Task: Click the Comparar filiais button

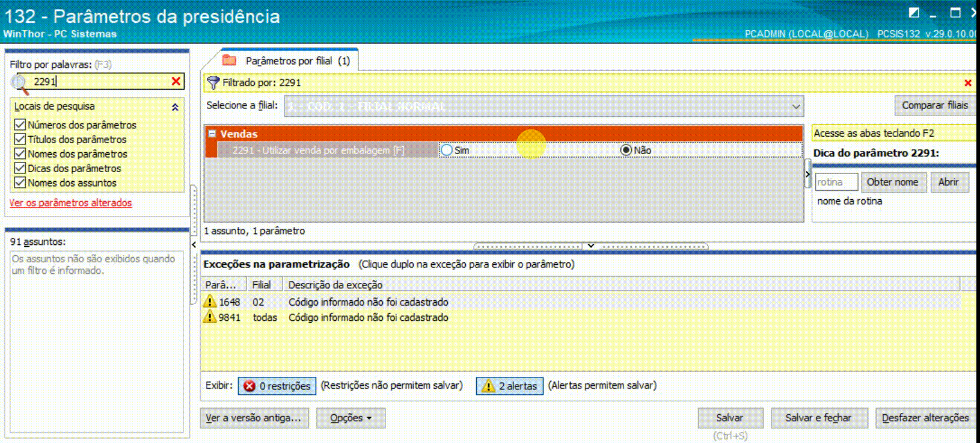Action: 934,105
